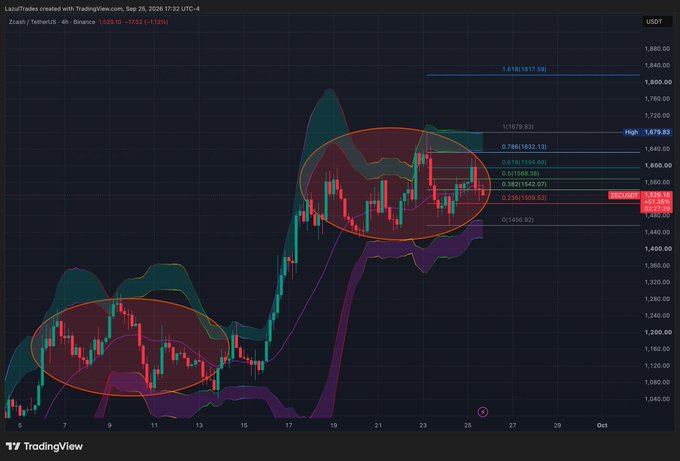Click the ZECUSDT symbol price tag
The width and height of the screenshot is (680, 461).
(624, 196)
